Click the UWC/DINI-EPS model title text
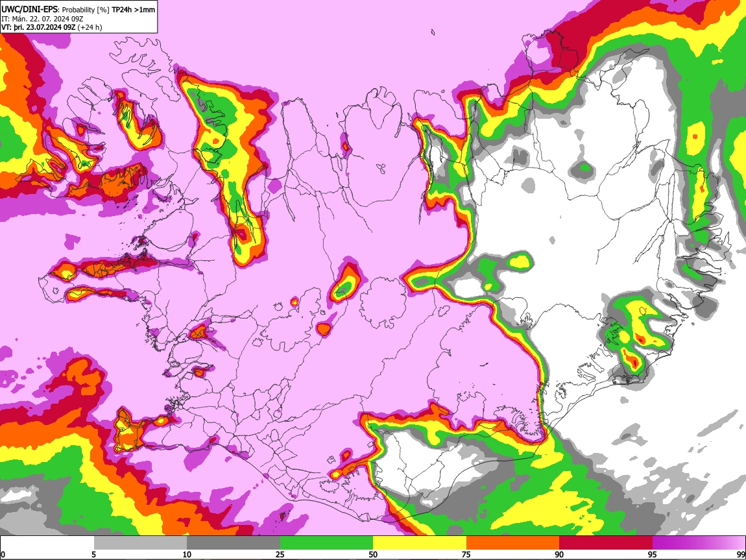 pos(30,10)
